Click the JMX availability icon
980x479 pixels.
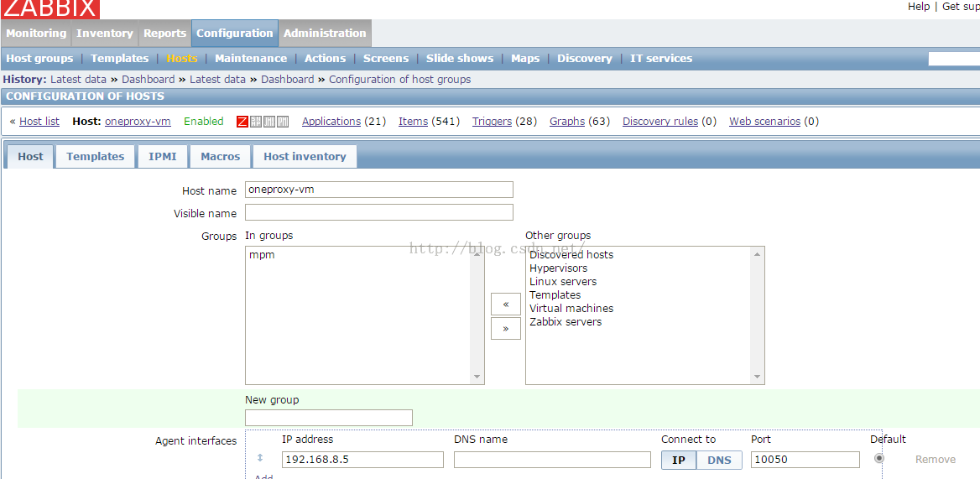pos(269,122)
